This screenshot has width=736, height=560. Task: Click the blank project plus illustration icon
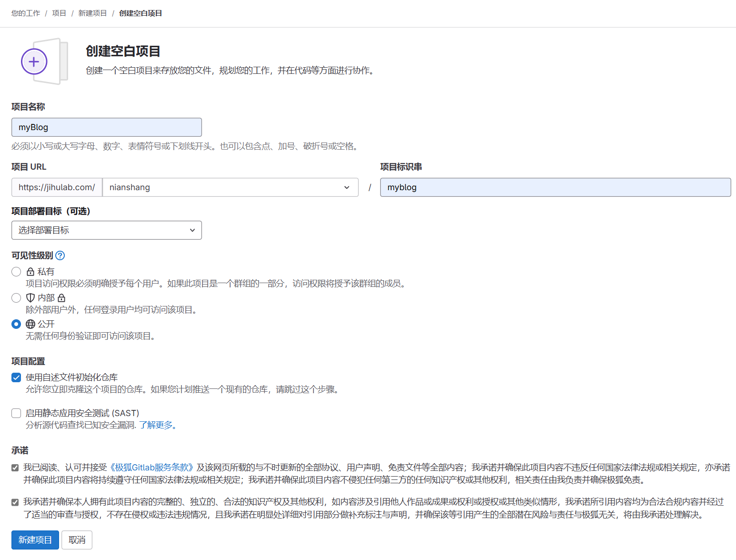pos(34,61)
